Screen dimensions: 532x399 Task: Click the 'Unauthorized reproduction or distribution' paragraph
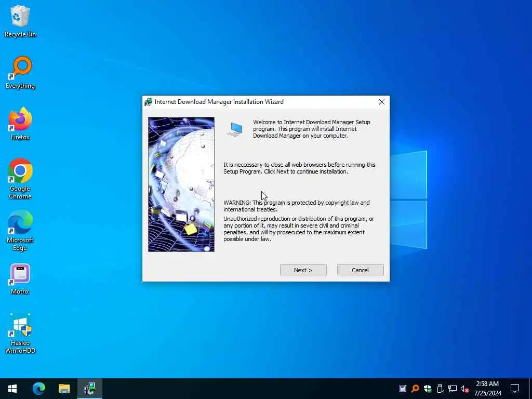click(299, 229)
